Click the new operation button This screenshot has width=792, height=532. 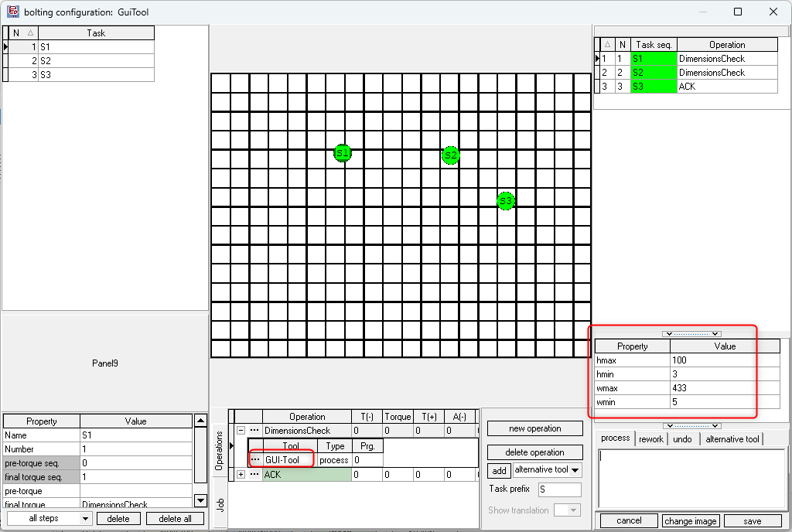click(x=535, y=428)
